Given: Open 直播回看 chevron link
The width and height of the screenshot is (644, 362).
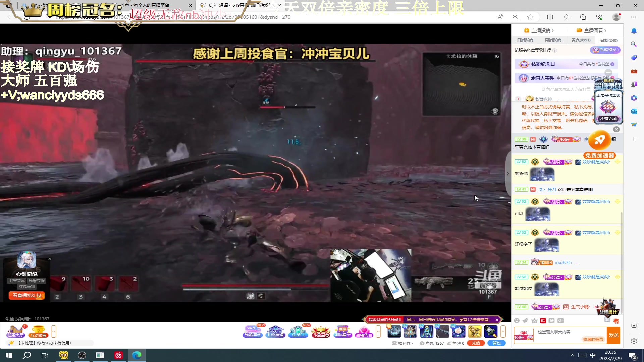Looking at the screenshot, I should (591, 31).
